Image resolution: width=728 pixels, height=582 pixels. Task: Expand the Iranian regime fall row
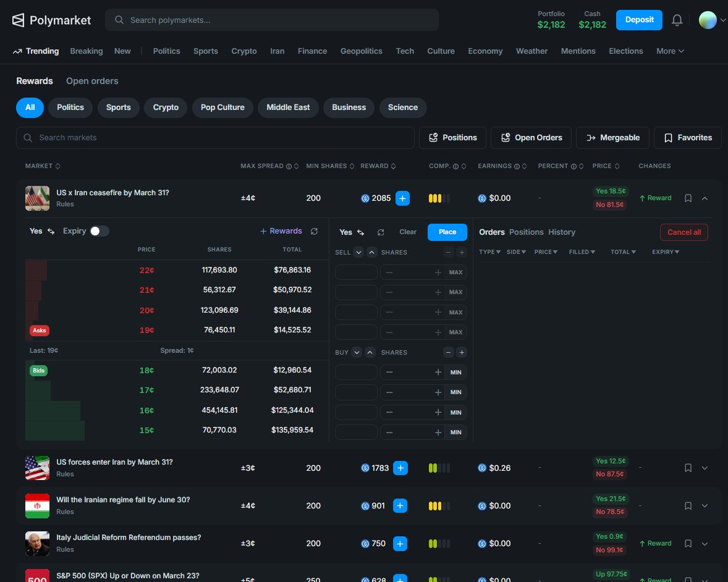[705, 505]
